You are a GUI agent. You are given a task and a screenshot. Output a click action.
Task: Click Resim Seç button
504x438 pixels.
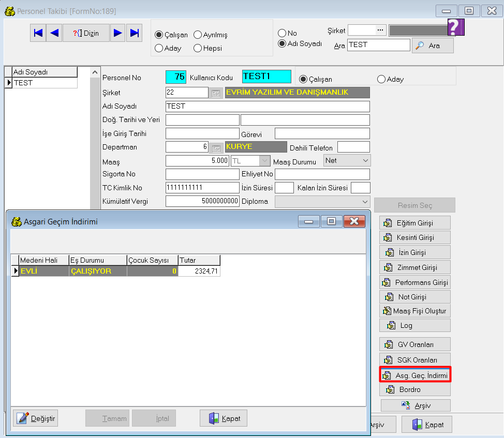pyautogui.click(x=414, y=205)
